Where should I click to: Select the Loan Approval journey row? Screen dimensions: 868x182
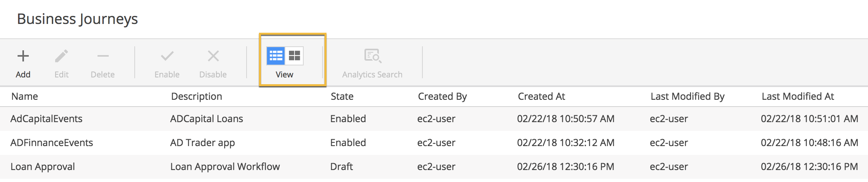point(434,167)
